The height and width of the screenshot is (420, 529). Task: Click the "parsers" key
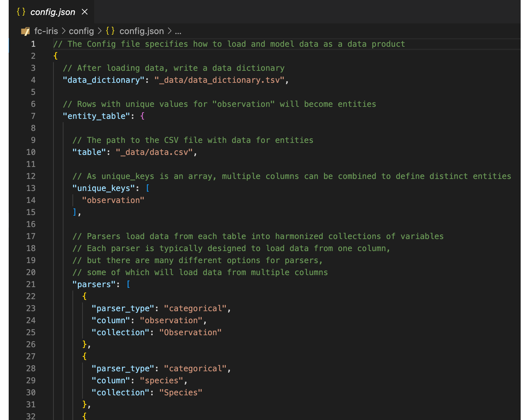tap(94, 284)
